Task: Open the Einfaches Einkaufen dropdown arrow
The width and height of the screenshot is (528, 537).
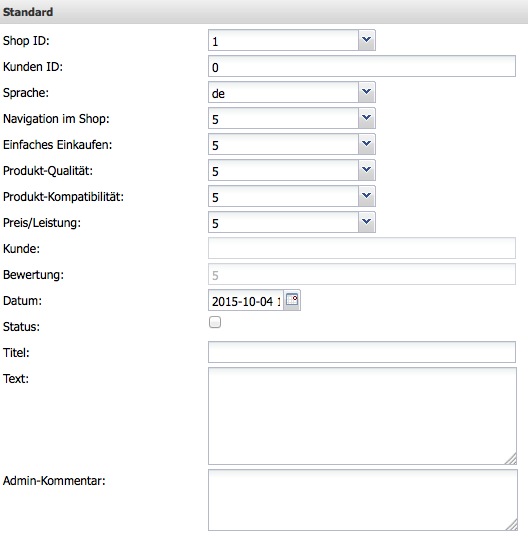Action: point(367,144)
